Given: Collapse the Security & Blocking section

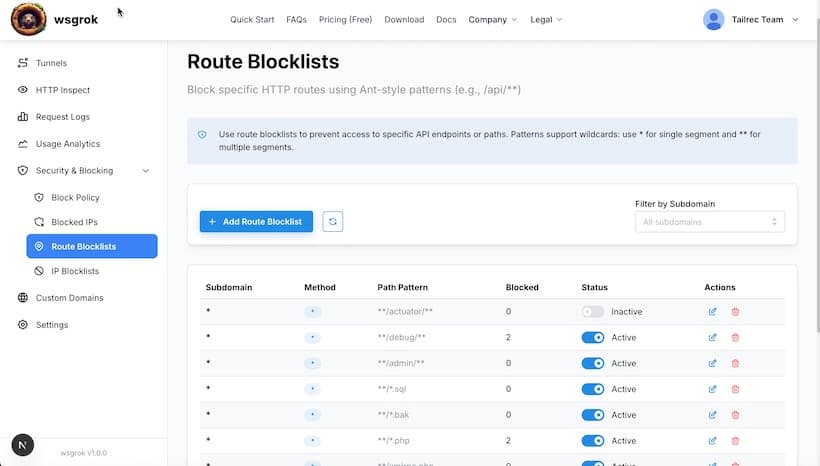Looking at the screenshot, I should [84, 171].
